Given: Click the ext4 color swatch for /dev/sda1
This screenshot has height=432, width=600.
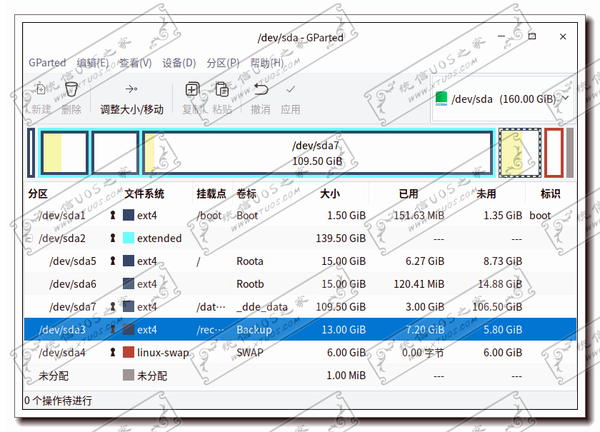Looking at the screenshot, I should coord(128,215).
